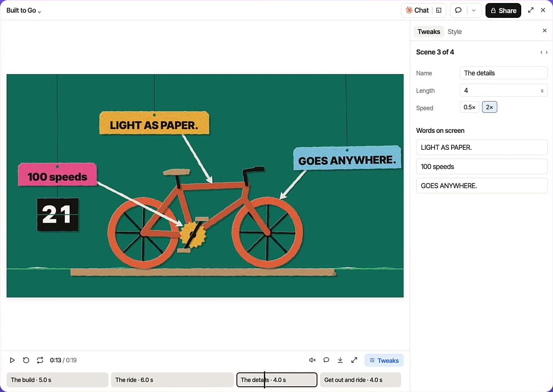
Task: Toggle loop playback icon
Action: coord(40,360)
